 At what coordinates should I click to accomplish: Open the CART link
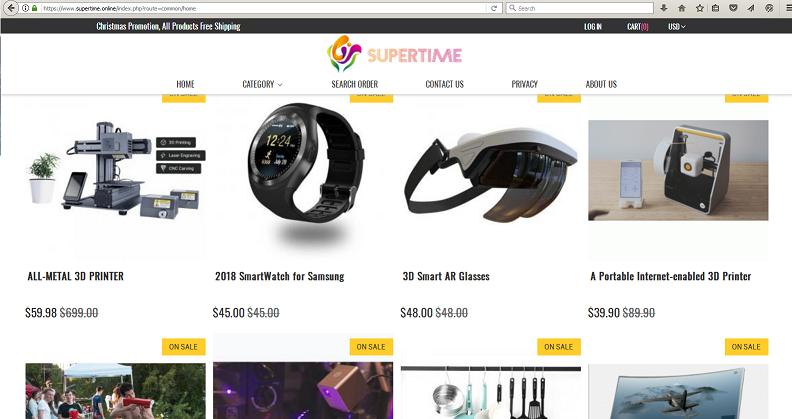[637, 26]
